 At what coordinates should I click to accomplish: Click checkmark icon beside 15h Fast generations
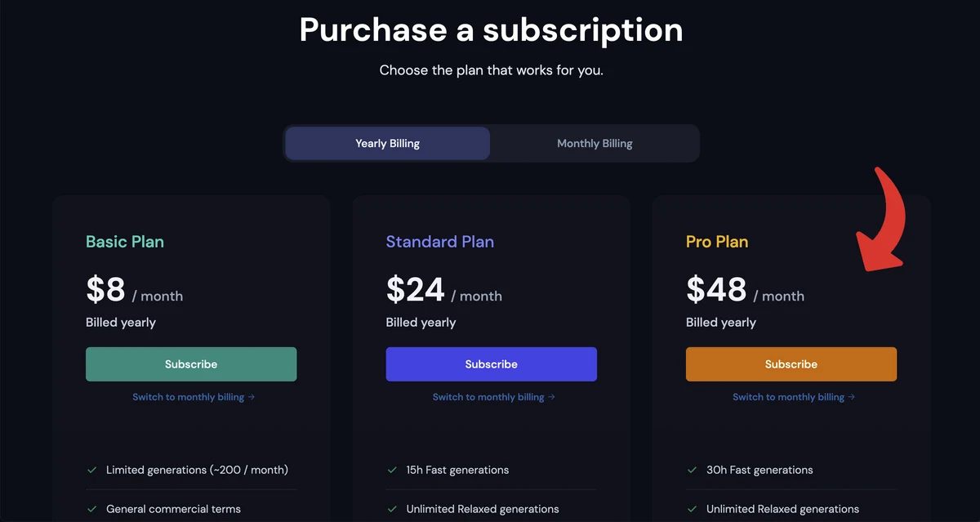point(392,470)
